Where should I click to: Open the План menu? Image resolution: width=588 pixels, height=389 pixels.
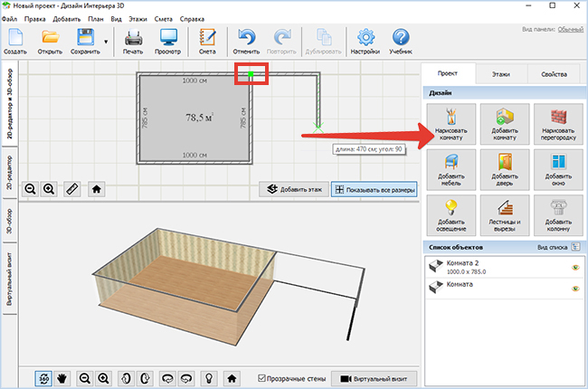point(96,19)
